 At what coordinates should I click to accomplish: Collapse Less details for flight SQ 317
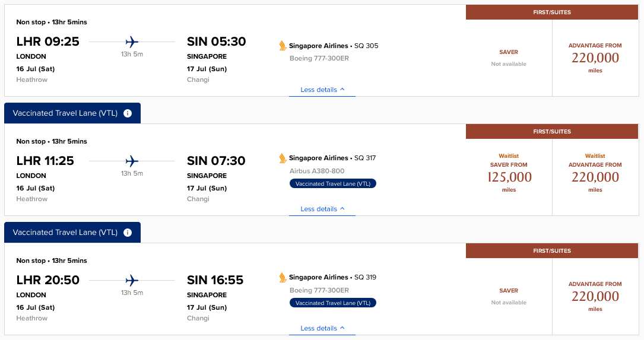[322, 209]
